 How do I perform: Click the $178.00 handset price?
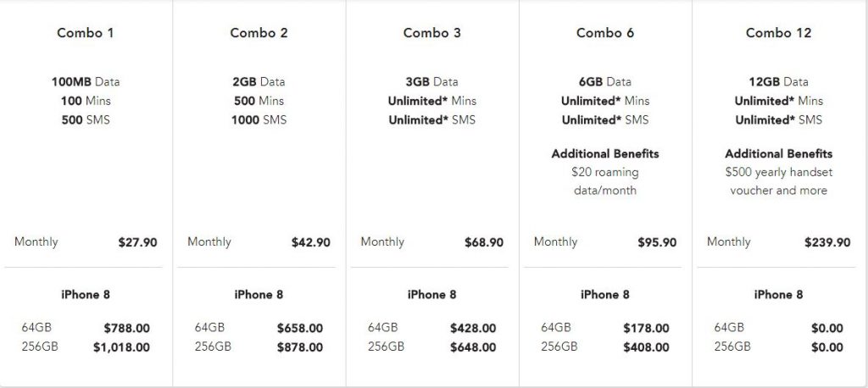coord(646,328)
